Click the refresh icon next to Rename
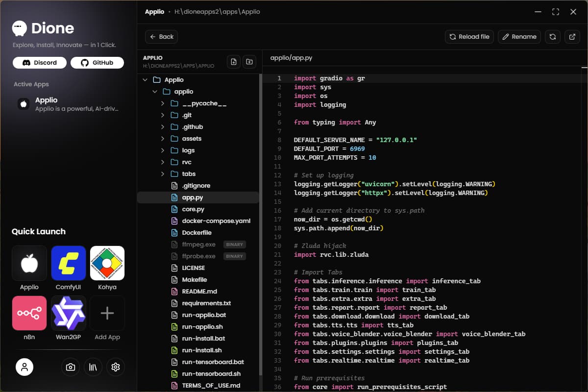The width and height of the screenshot is (588, 392). (553, 37)
